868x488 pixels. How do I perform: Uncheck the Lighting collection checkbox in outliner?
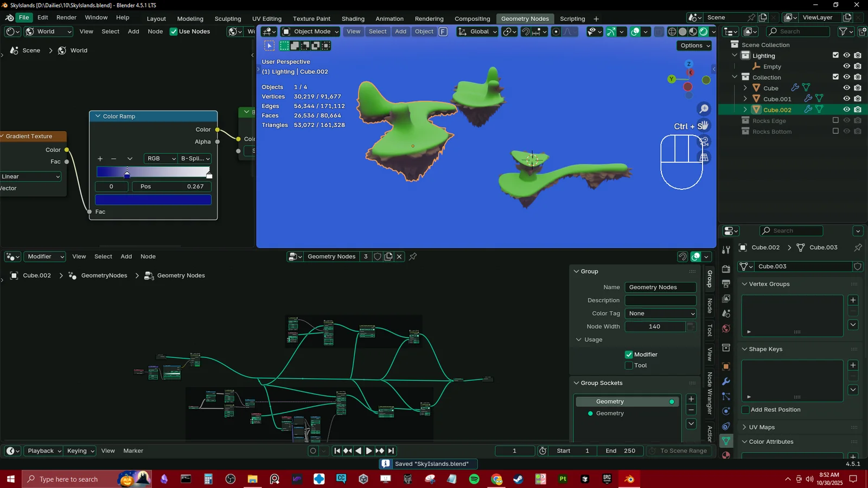(835, 55)
